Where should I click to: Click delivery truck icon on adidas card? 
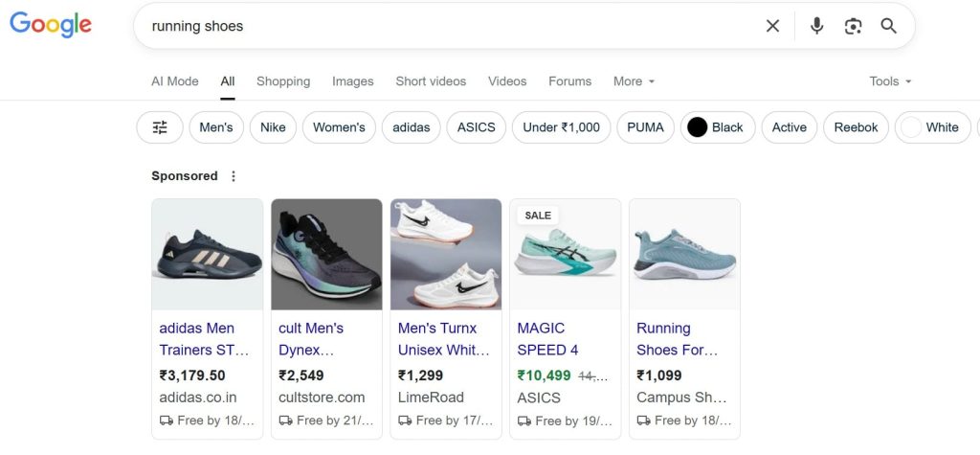click(167, 421)
